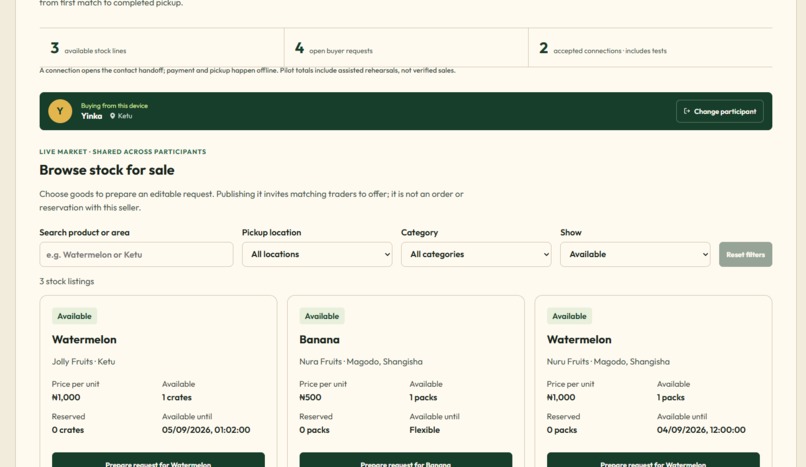This screenshot has width=806, height=467.
Task: Focus the Search product or area field
Action: click(136, 254)
